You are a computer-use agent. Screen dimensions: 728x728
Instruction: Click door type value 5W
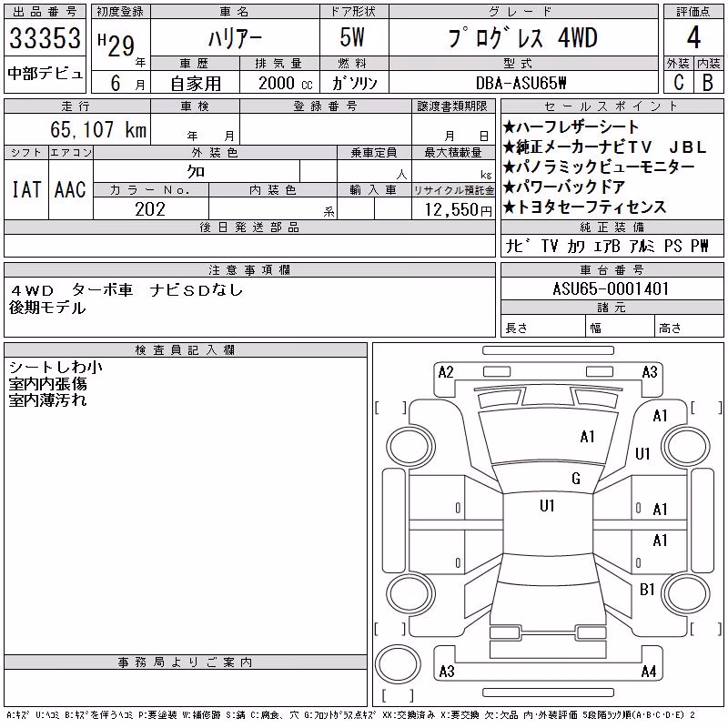tap(352, 37)
